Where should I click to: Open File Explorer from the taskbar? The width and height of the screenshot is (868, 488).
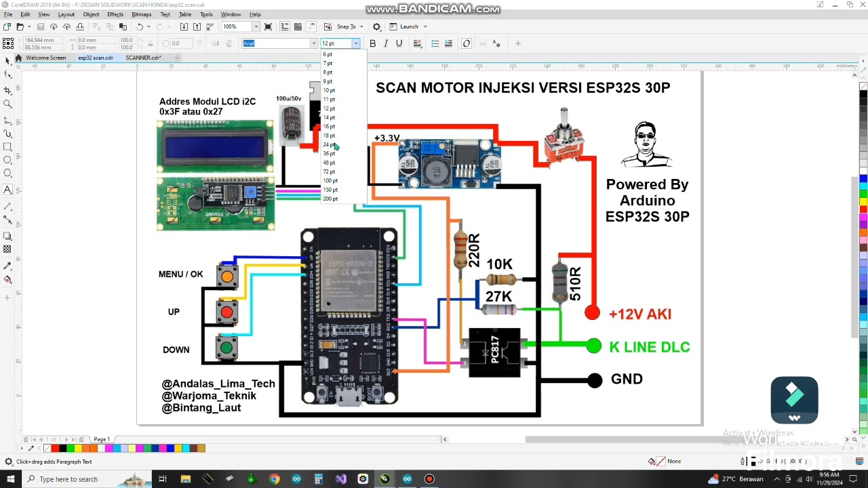coord(186,479)
